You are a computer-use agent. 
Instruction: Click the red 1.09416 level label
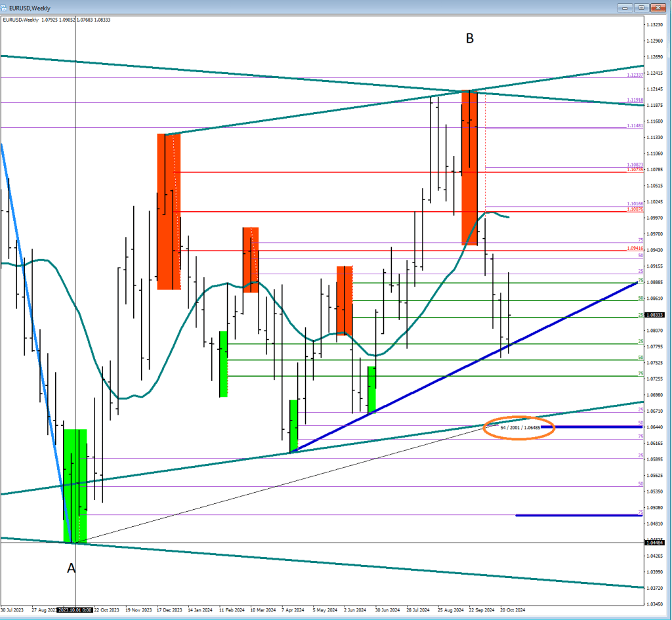pos(635,249)
